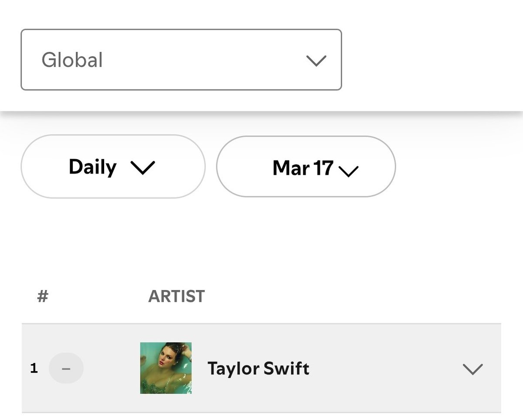Expand the Taylor Swift row details chevron
Viewport: 523px width, 420px height.
tap(473, 369)
